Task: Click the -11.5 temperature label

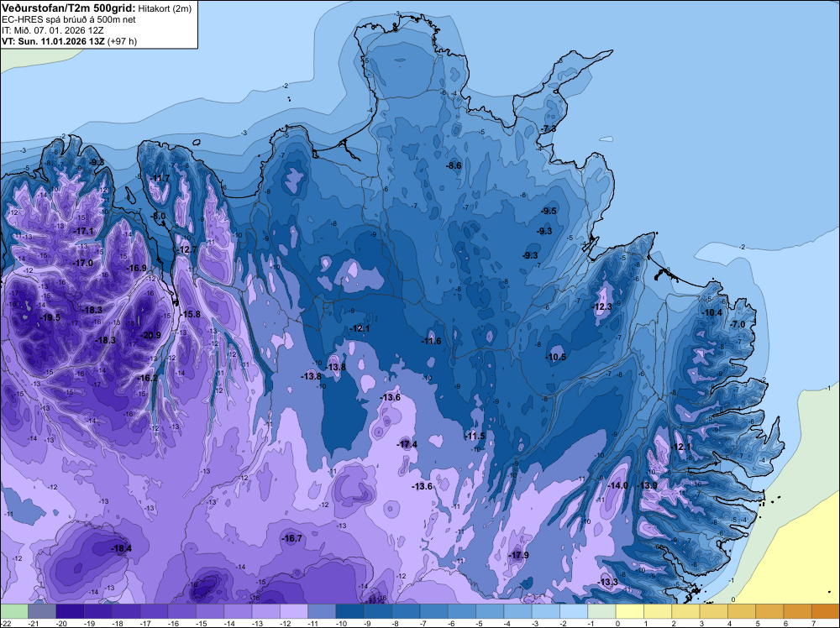Action: click(475, 436)
